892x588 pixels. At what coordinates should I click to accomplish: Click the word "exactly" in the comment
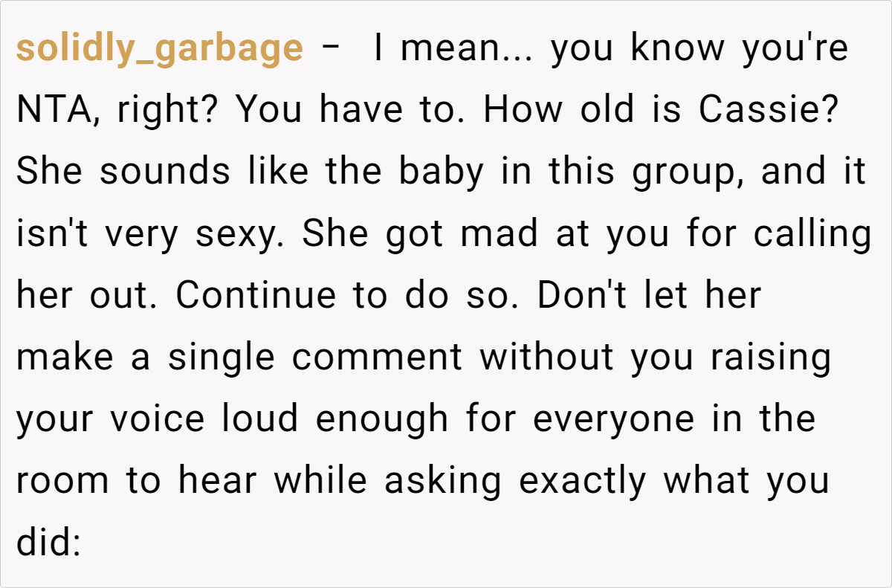[x=583, y=482]
